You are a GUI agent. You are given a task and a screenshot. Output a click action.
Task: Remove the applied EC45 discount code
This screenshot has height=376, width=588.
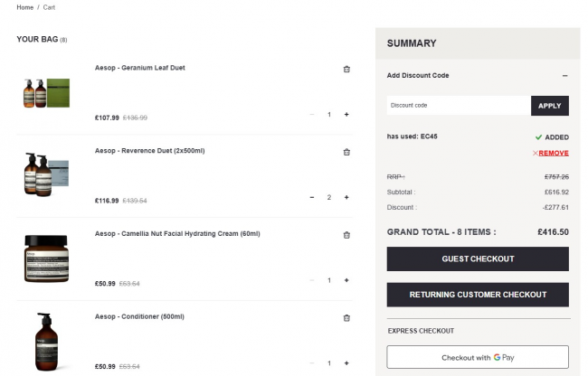click(x=552, y=153)
